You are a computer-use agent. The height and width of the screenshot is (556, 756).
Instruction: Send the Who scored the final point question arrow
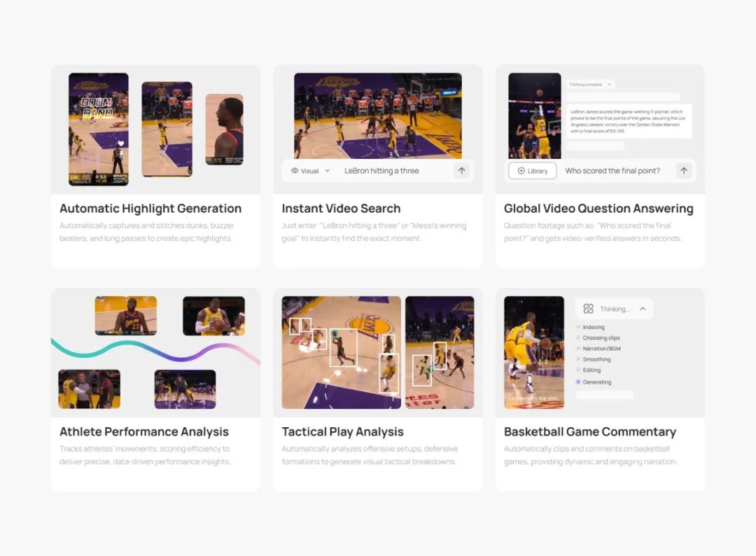tap(684, 171)
